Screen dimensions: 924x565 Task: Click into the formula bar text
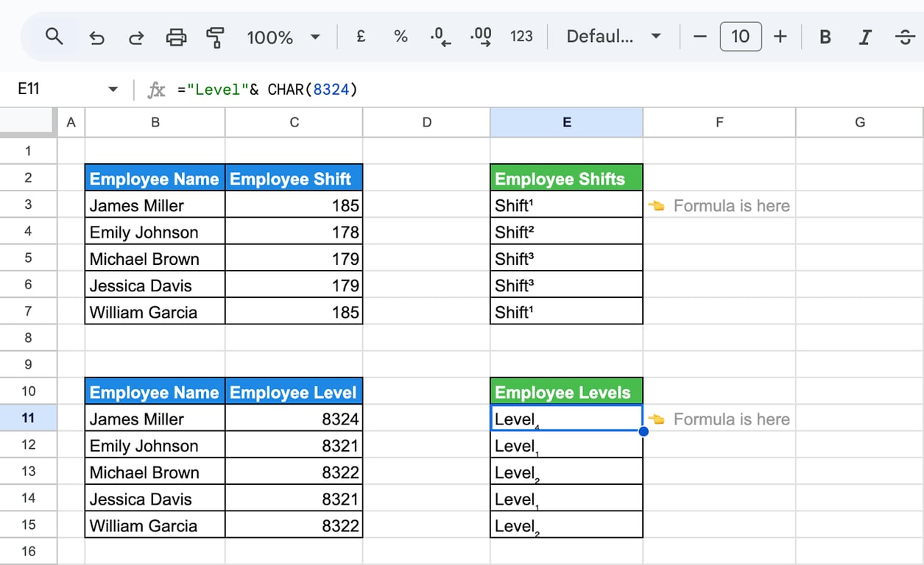[267, 90]
